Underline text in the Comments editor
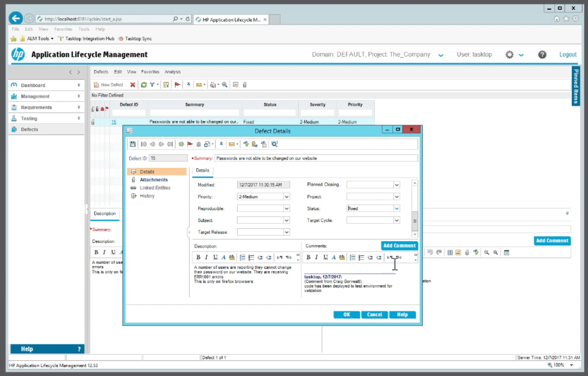 click(x=325, y=257)
